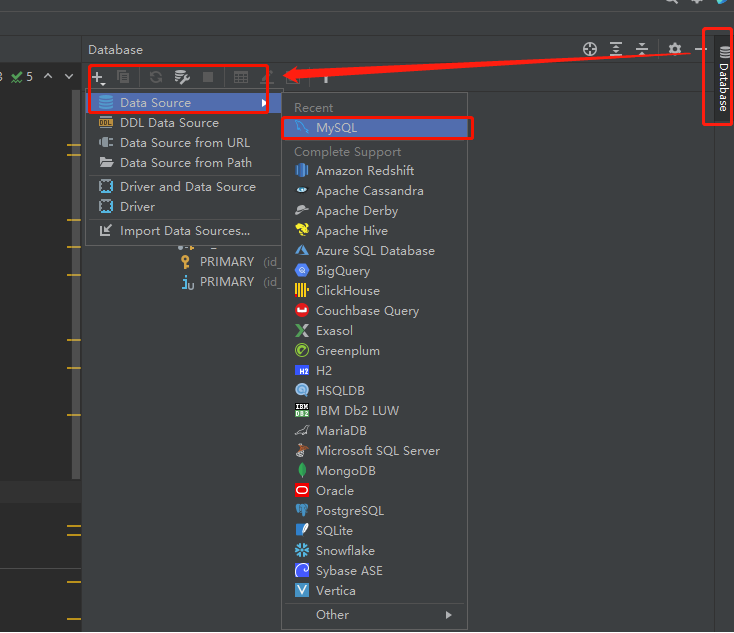Click the PRIMARY key row with key icon
Screen dimensions: 734x633
coord(229,262)
